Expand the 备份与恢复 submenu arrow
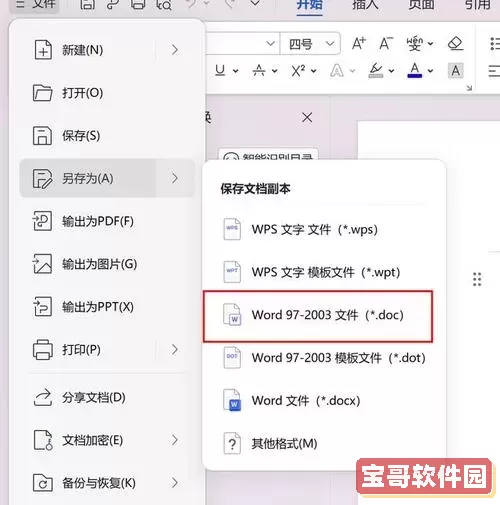 pos(175,483)
